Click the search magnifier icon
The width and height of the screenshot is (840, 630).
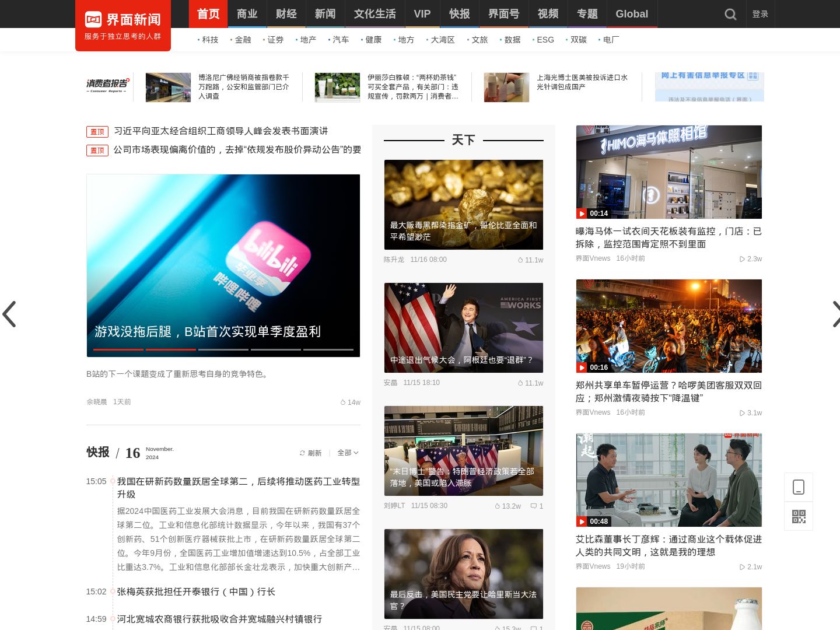(730, 14)
